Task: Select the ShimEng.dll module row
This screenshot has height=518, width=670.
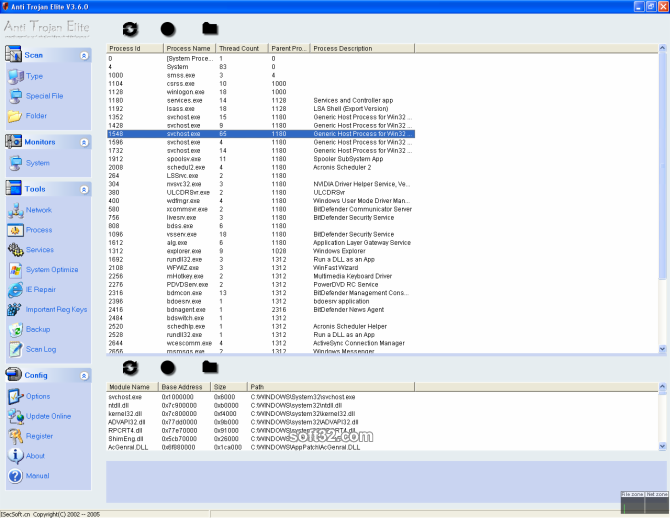Action: (261, 439)
